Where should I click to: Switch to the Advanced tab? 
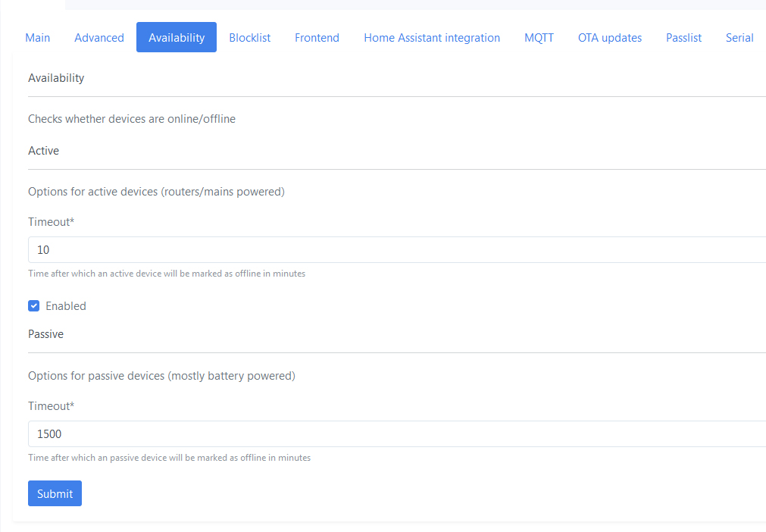click(x=99, y=38)
